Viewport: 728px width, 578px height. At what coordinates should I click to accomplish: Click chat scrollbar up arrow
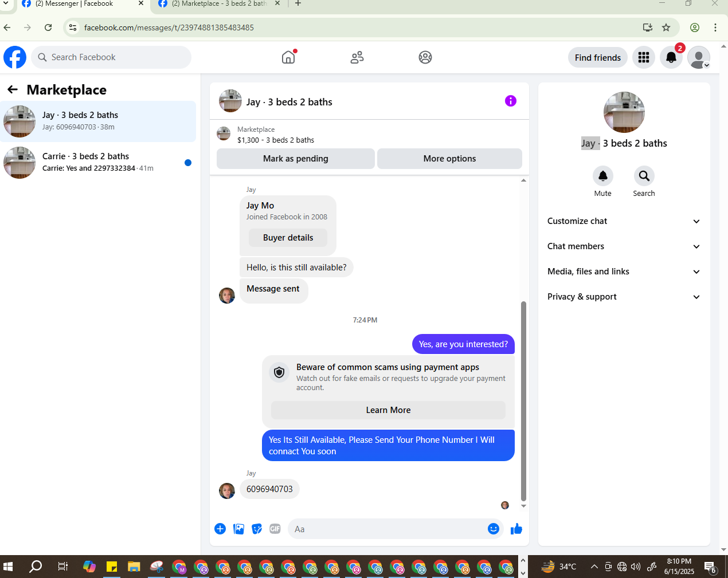pyautogui.click(x=523, y=180)
